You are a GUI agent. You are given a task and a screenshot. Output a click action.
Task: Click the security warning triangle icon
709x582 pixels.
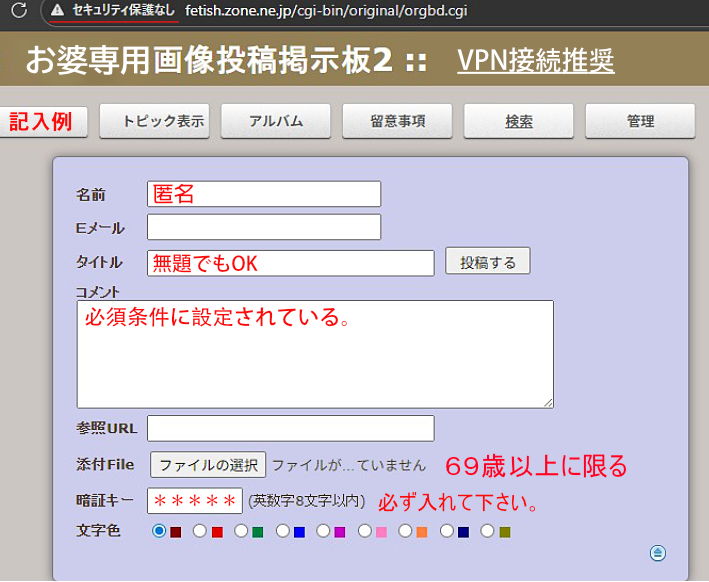pos(59,13)
